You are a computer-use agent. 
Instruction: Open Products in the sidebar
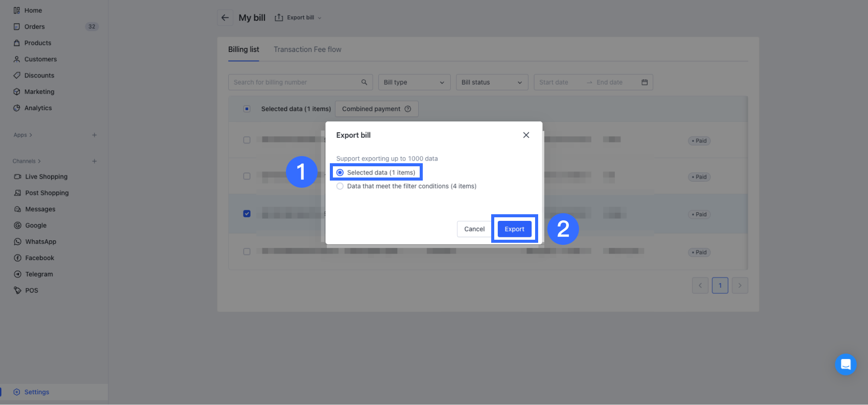[x=38, y=43]
